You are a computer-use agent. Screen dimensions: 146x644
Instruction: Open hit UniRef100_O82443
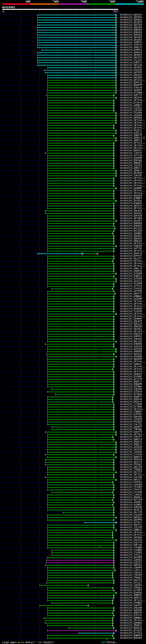click(x=131, y=98)
